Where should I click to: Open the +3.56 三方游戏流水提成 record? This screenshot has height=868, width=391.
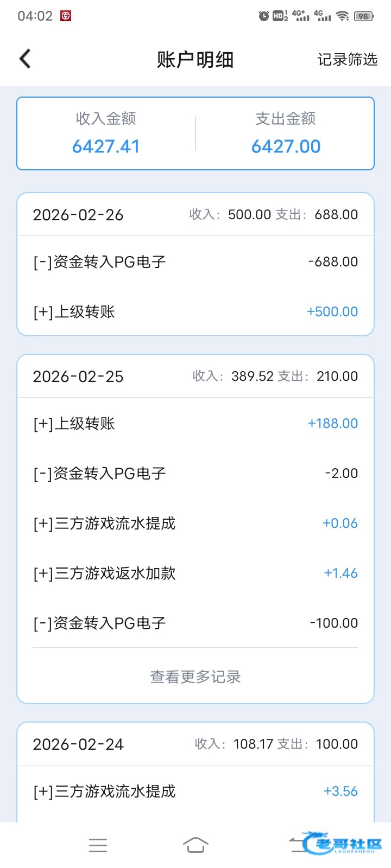[195, 792]
